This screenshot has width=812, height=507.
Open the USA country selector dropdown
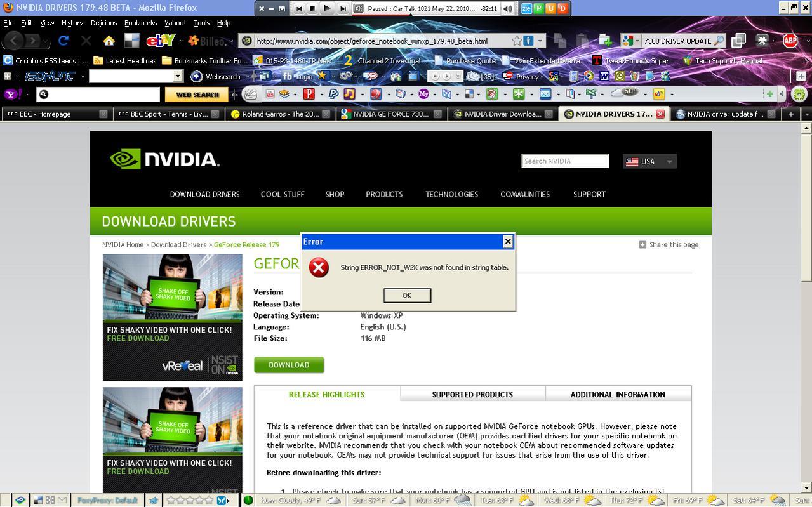[x=649, y=161]
